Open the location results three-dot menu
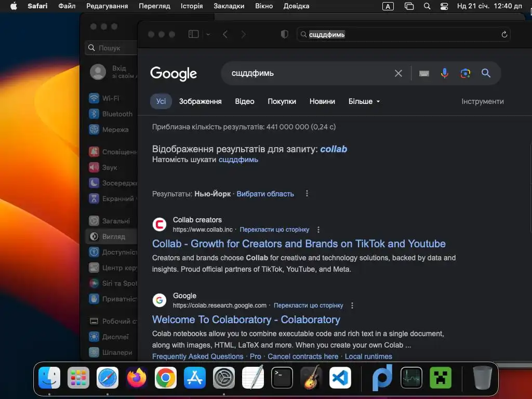This screenshot has width=532, height=399. pos(307,193)
